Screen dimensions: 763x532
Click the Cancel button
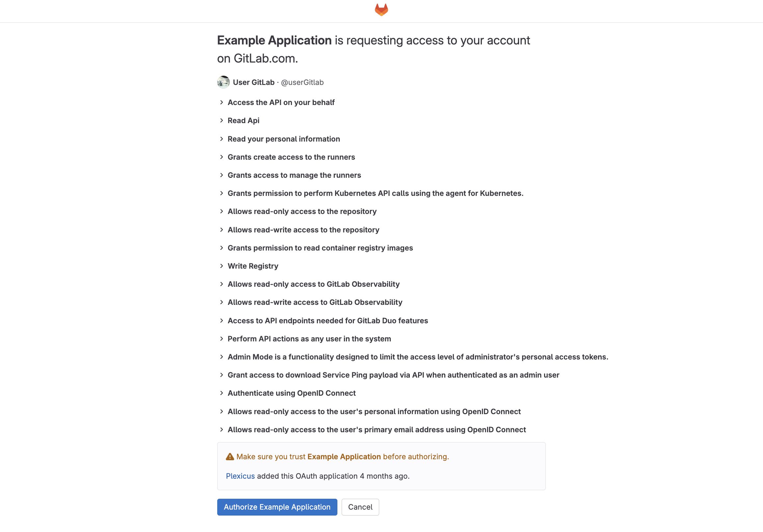click(x=360, y=507)
